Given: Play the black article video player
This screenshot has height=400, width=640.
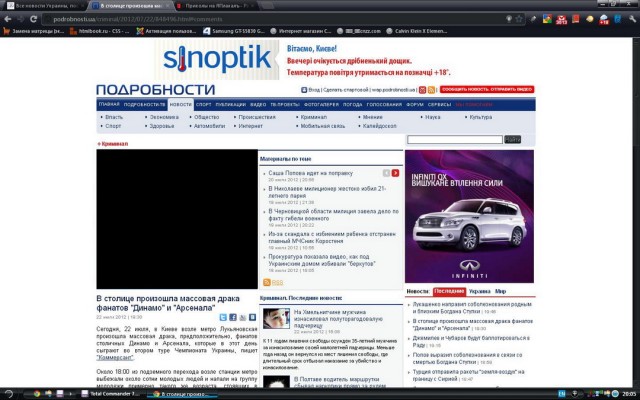Looking at the screenshot, I should [177, 219].
